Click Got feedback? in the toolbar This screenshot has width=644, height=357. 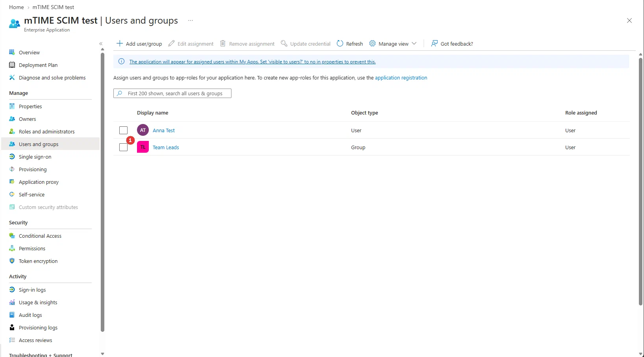(x=452, y=44)
